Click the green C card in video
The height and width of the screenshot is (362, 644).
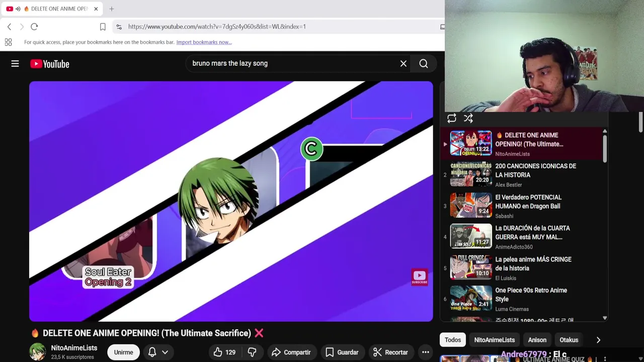(311, 149)
